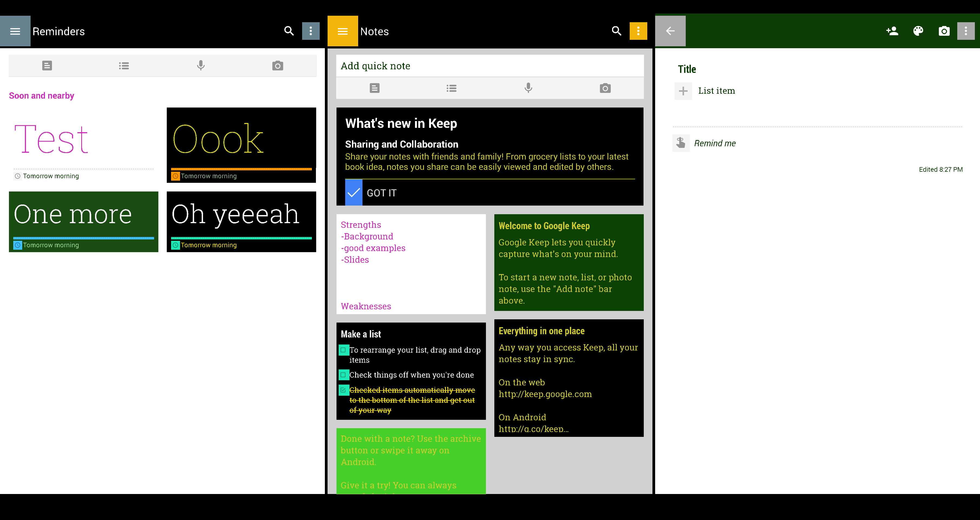Click the List item text field
Viewport: 980px width, 520px height.
tap(717, 91)
